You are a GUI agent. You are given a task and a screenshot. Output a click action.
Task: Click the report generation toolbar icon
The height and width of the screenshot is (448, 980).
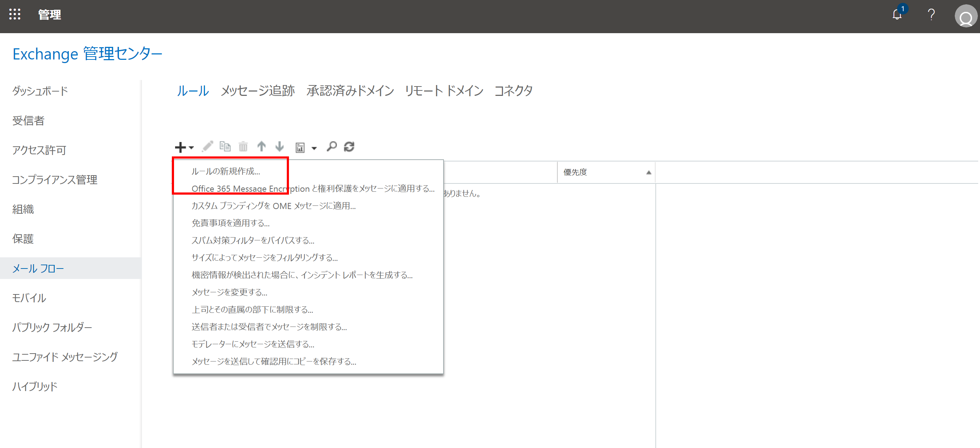pyautogui.click(x=300, y=147)
